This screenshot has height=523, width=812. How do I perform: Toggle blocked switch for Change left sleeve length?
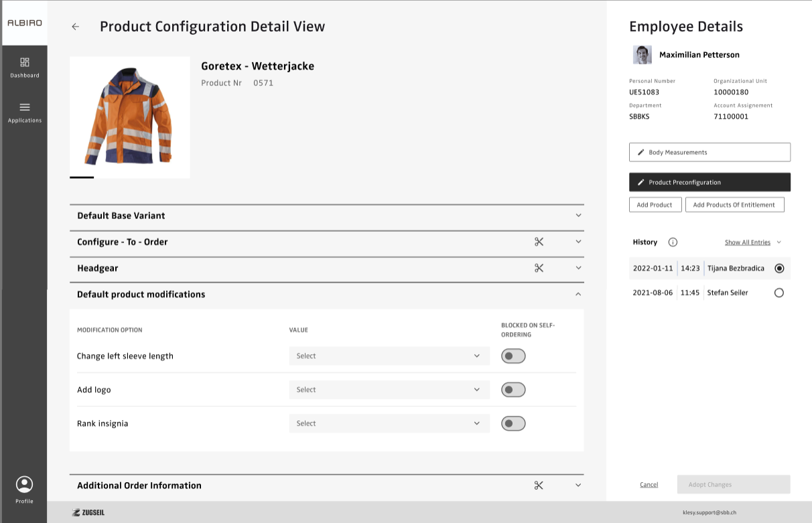coord(514,356)
